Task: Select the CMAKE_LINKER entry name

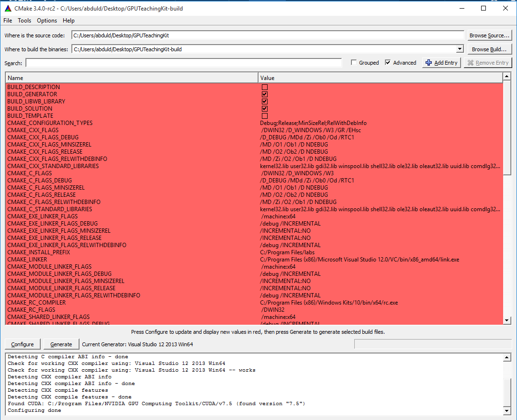Action: [x=27, y=260]
